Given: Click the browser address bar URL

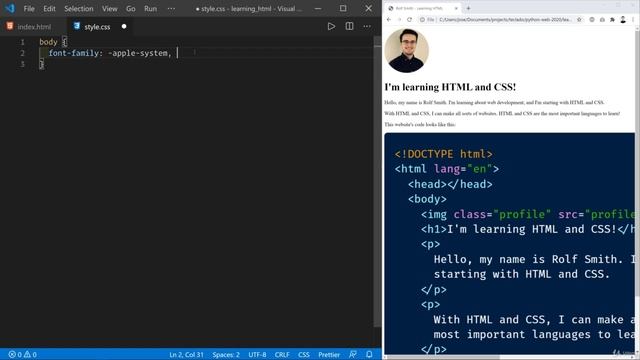Looking at the screenshot, I should tap(505, 20).
